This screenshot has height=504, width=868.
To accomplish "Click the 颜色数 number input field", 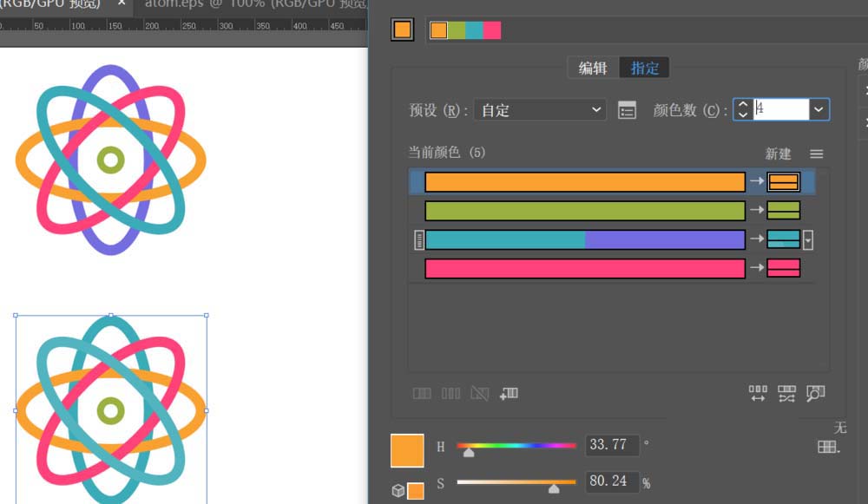I will pyautogui.click(x=781, y=109).
